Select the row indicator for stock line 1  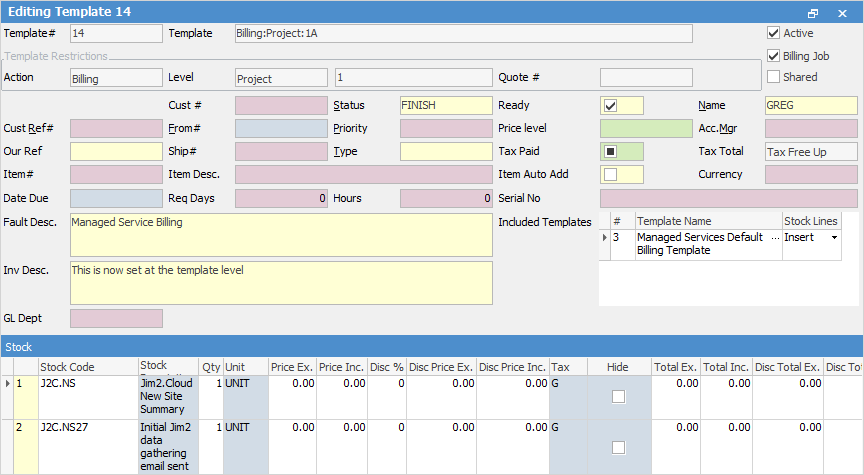6,383
